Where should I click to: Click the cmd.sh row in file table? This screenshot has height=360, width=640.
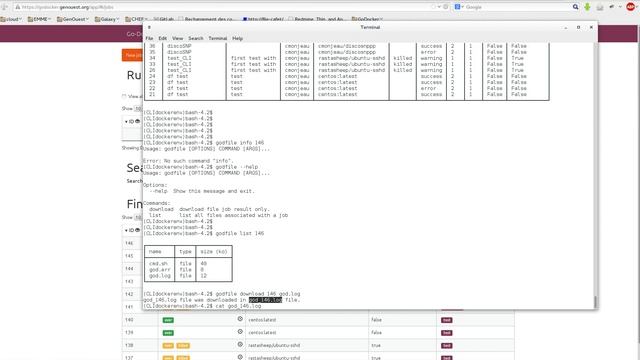pos(188,264)
